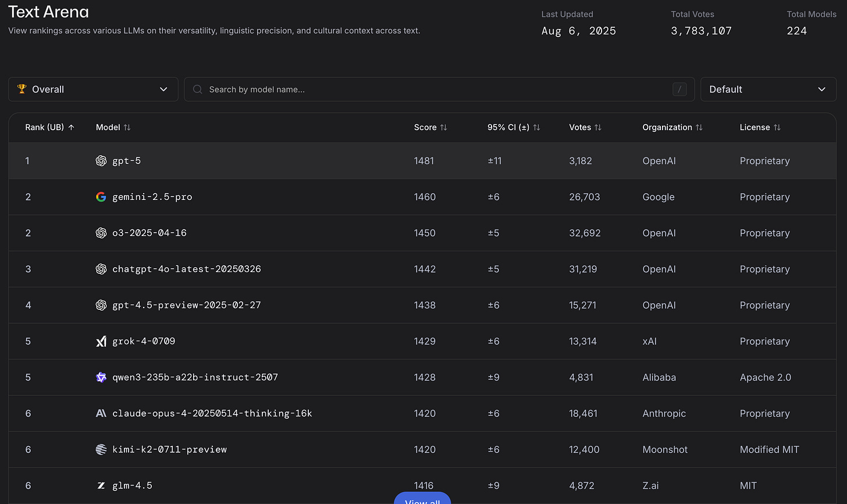Screen dimensions: 847x504
Task: Click the Votes column header
Action: pyautogui.click(x=586, y=127)
